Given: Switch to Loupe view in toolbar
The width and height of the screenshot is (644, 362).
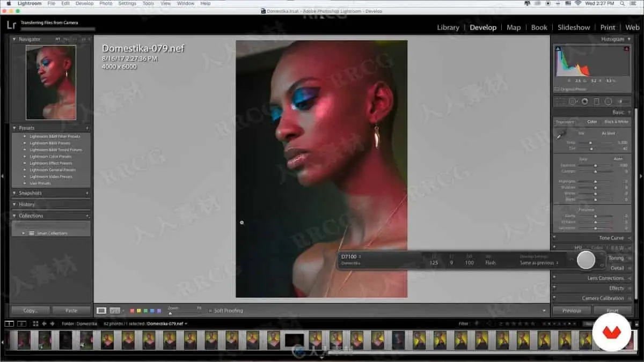Looking at the screenshot, I should 101,311.
